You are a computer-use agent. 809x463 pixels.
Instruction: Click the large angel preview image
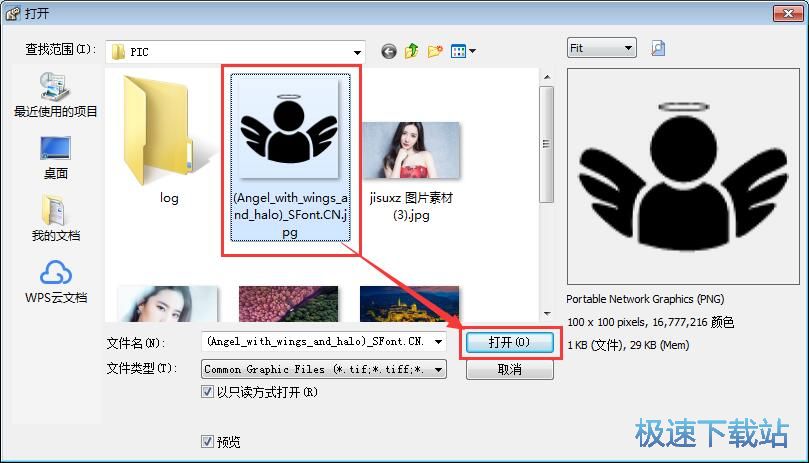point(683,177)
